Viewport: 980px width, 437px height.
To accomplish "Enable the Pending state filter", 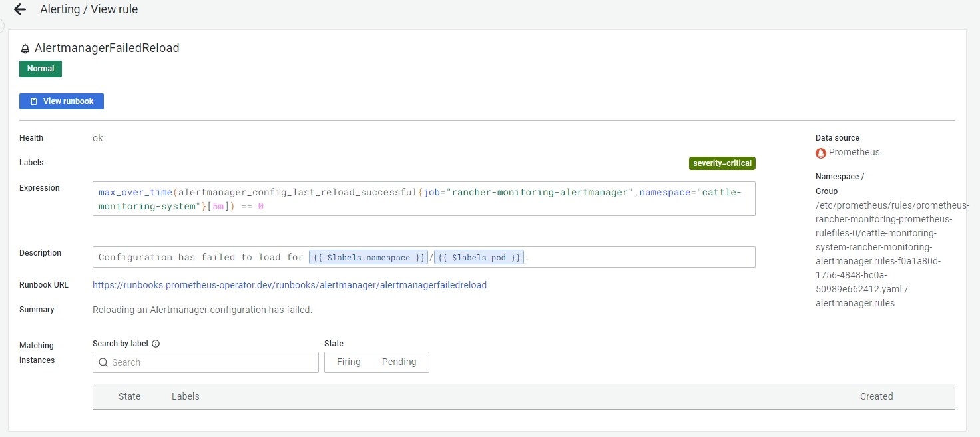I will pyautogui.click(x=399, y=362).
